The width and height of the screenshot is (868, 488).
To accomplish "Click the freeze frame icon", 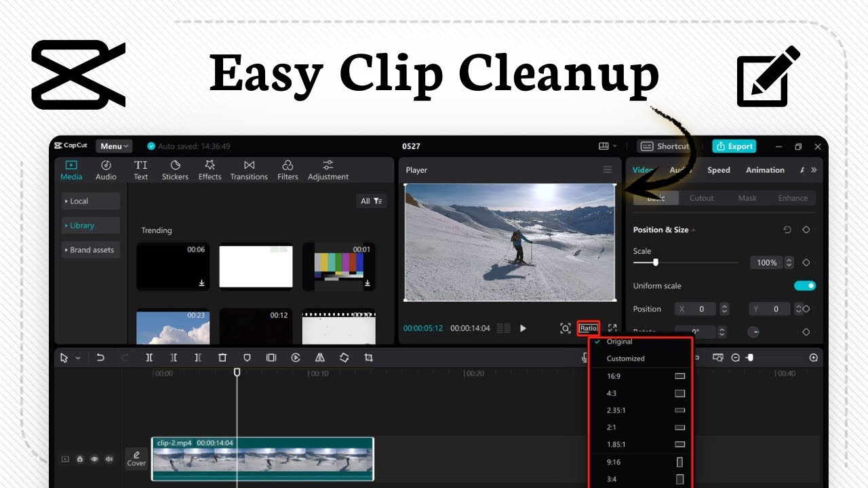I will click(271, 357).
